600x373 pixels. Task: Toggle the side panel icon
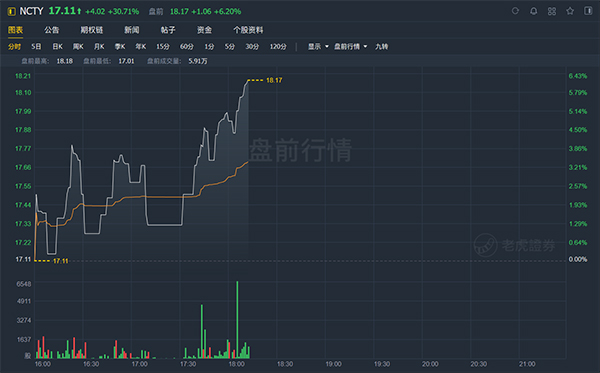coord(588,11)
